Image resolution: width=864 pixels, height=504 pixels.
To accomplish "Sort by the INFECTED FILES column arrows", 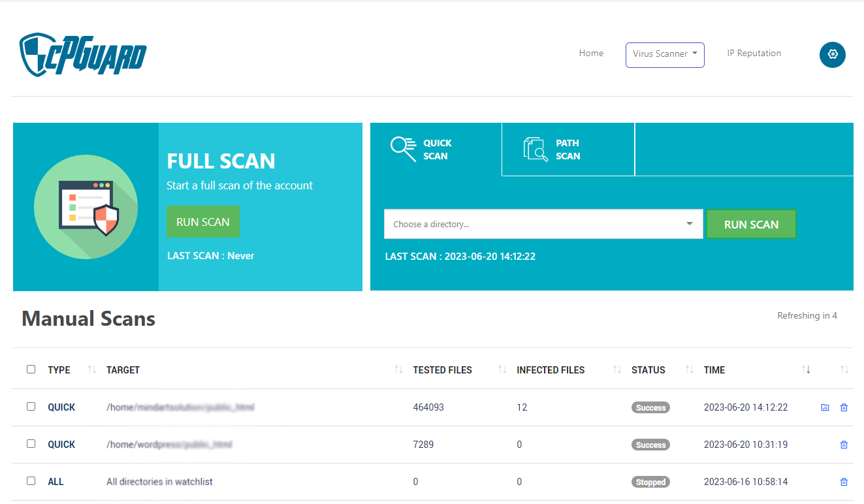I will 616,370.
